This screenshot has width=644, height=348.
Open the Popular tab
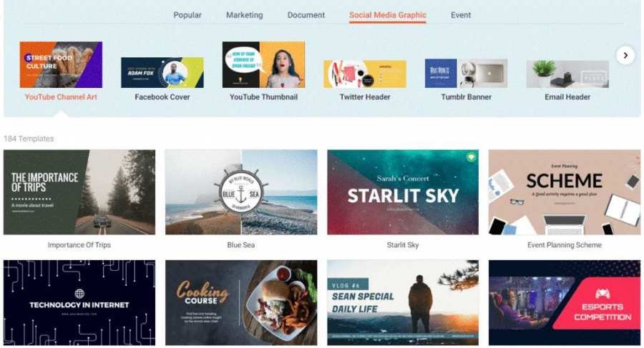click(187, 15)
